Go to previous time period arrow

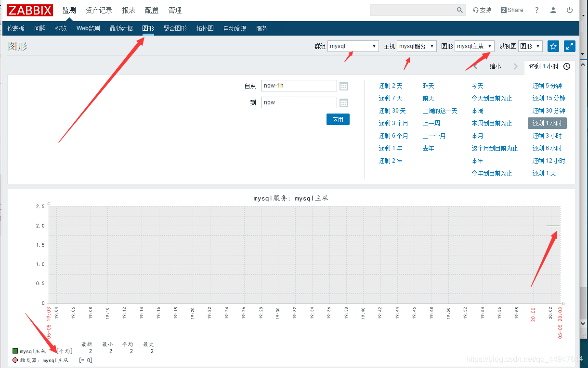[476, 66]
